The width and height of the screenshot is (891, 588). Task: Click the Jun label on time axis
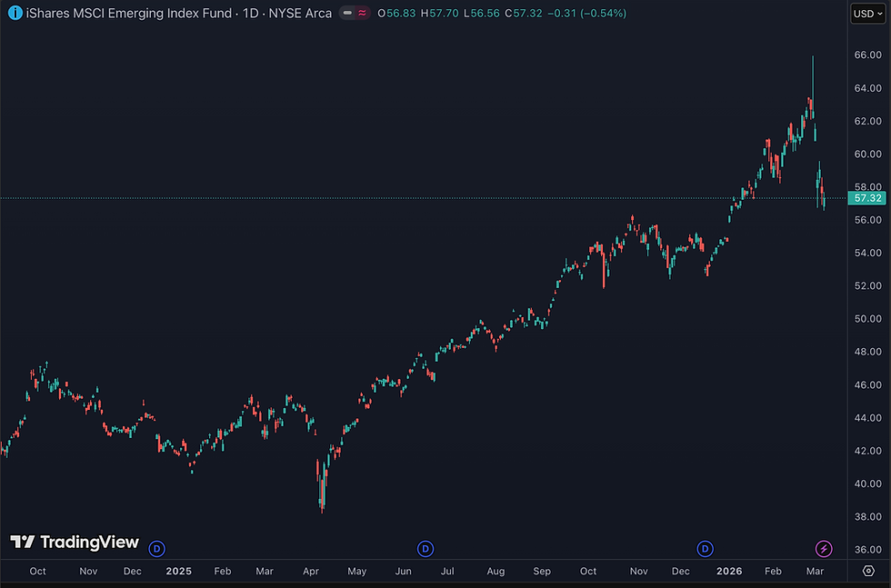(x=403, y=571)
